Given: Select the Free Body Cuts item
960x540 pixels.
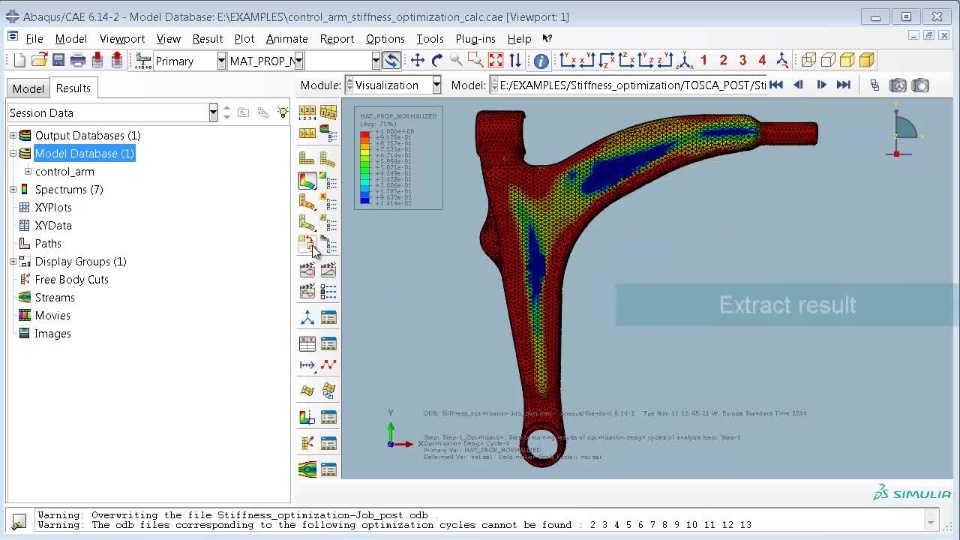Looking at the screenshot, I should pos(71,280).
